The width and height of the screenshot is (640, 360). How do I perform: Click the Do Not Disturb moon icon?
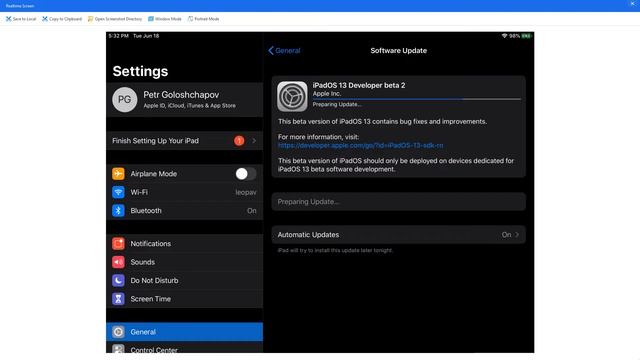click(x=118, y=280)
